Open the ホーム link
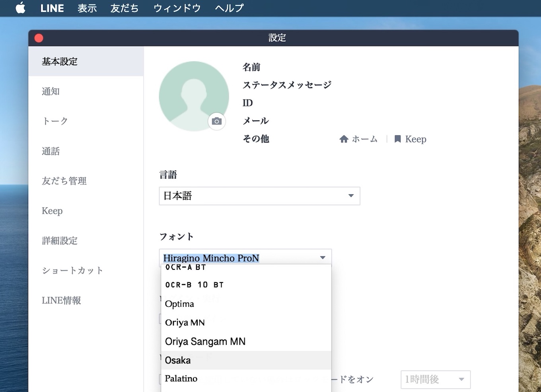Screen dimensions: 541x392 point(365,139)
